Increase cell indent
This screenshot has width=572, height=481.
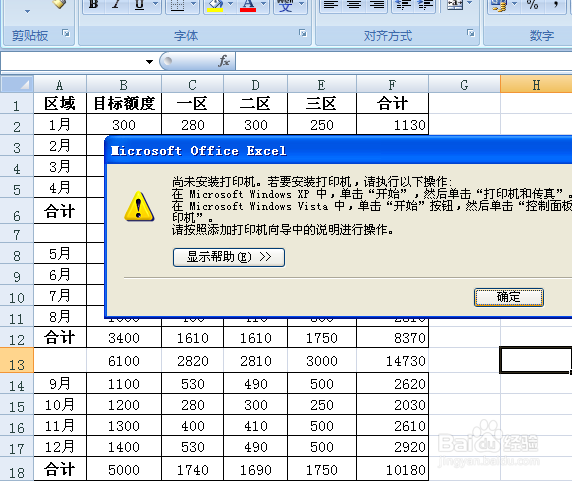[425, 5]
